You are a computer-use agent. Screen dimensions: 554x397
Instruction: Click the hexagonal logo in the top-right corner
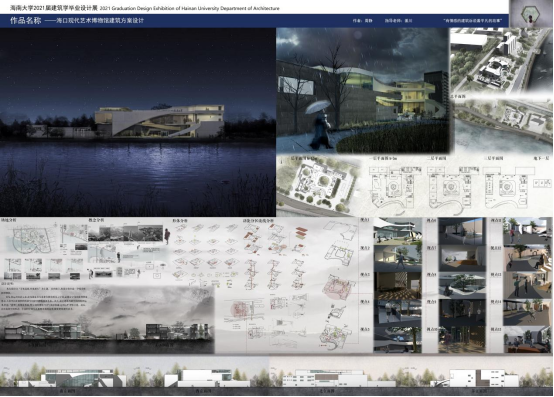click(x=531, y=13)
